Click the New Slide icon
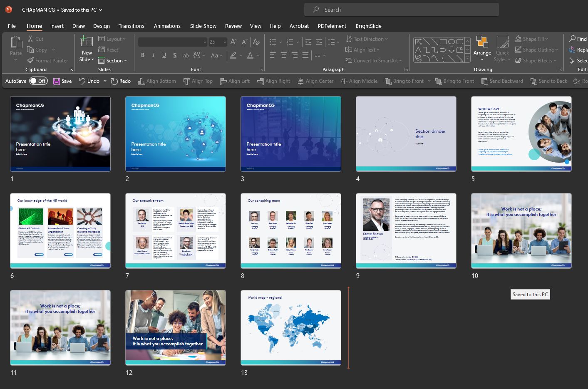 (x=87, y=42)
